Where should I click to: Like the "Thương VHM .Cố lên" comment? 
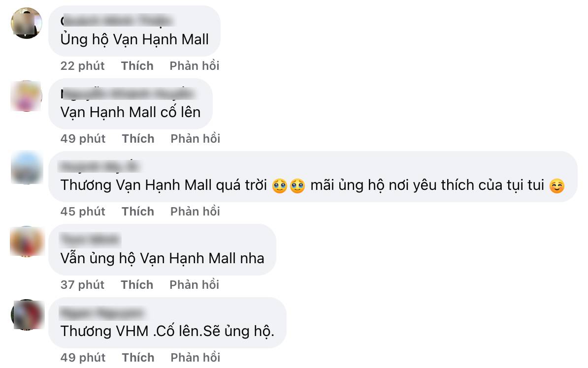point(138,358)
